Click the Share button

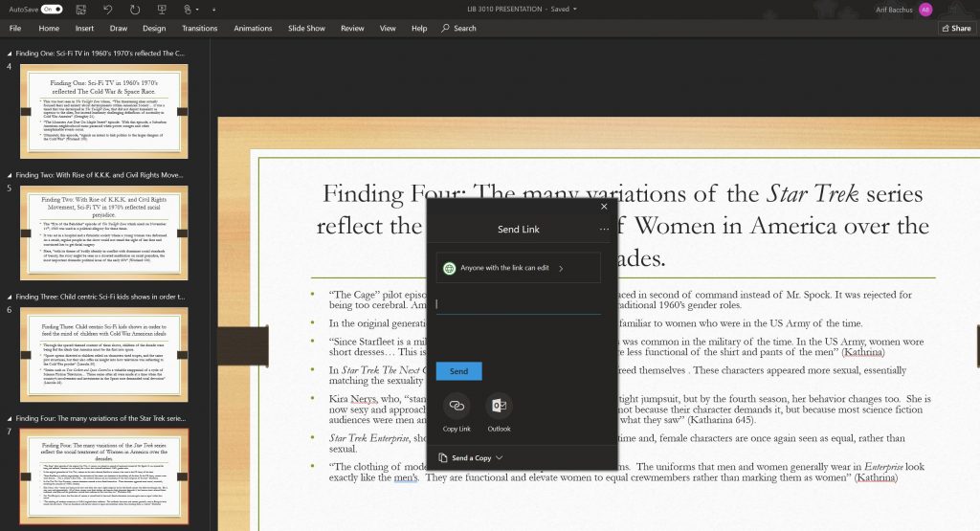[956, 28]
